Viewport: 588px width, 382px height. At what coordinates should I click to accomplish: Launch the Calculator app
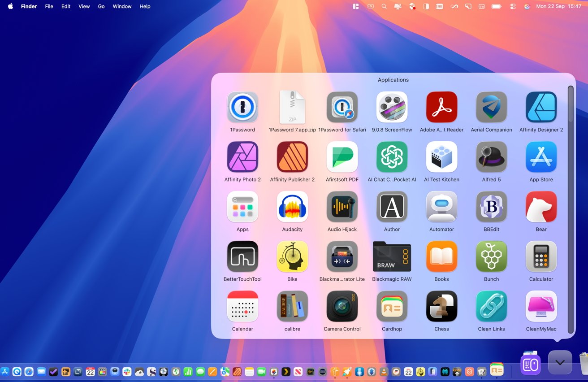click(541, 256)
